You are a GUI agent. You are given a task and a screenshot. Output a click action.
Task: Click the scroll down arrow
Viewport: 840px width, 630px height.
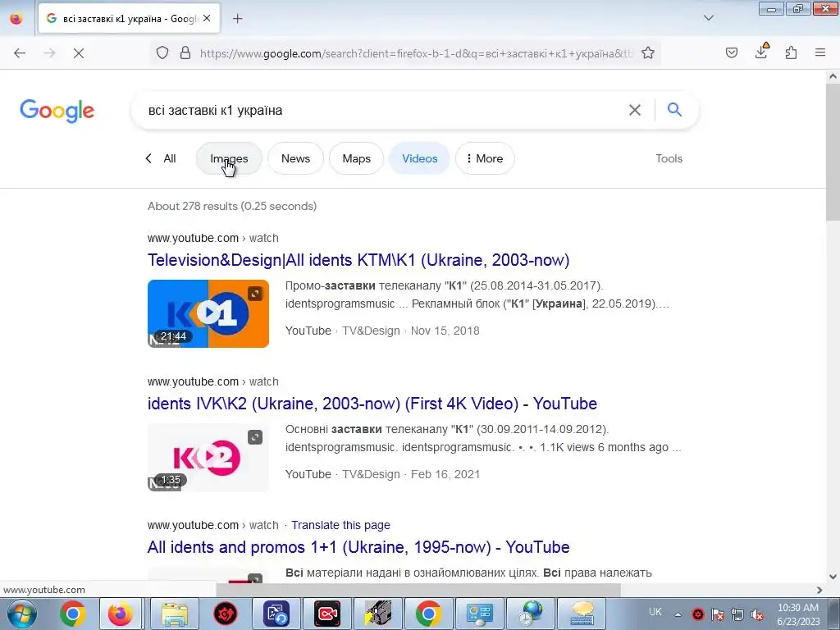point(833,577)
